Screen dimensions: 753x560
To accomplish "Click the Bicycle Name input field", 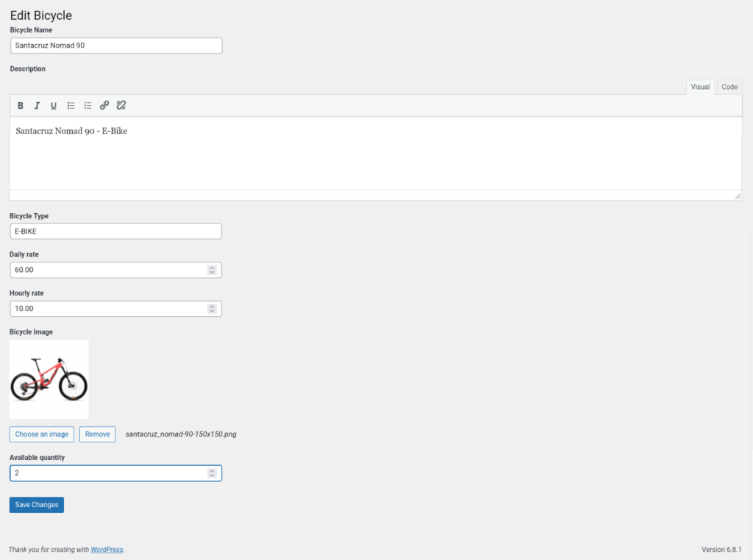I will click(x=116, y=46).
